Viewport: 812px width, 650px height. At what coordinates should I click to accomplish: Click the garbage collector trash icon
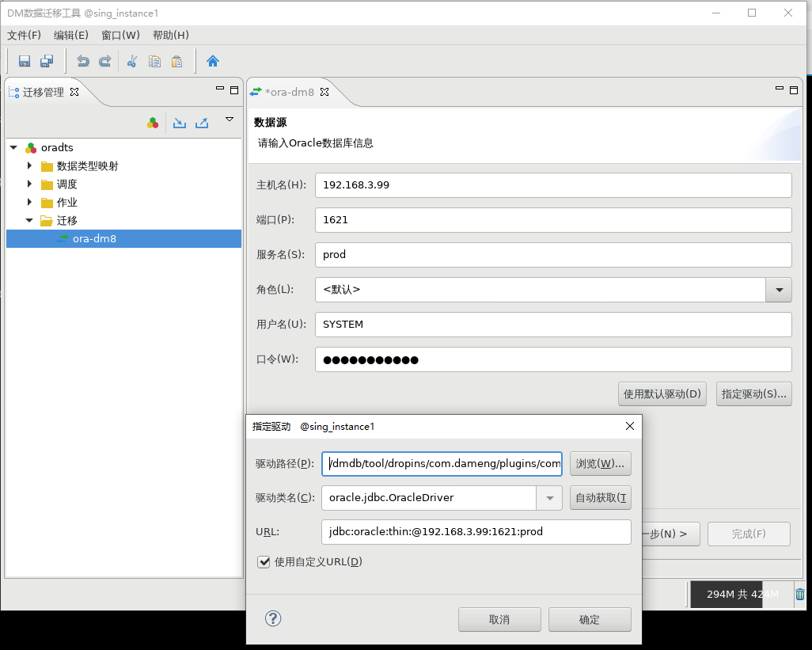click(x=800, y=594)
